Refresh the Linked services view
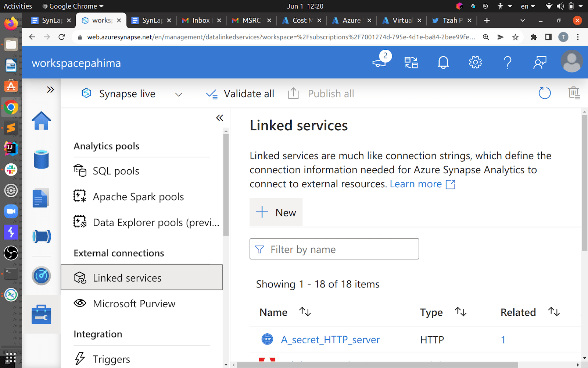 point(545,93)
